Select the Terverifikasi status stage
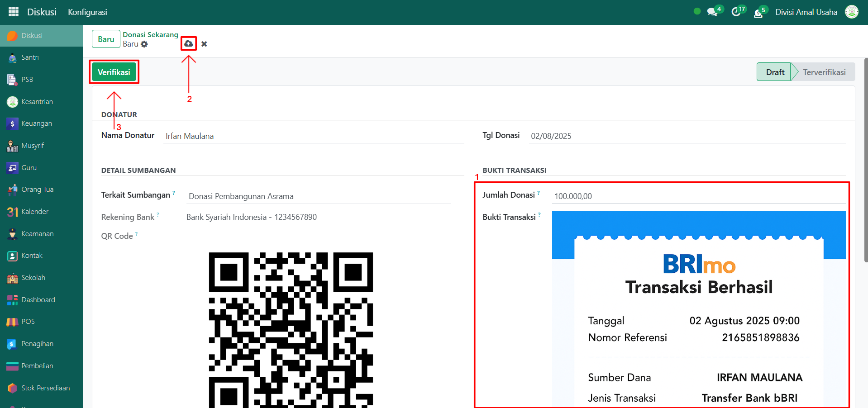This screenshot has width=868, height=408. pos(824,72)
